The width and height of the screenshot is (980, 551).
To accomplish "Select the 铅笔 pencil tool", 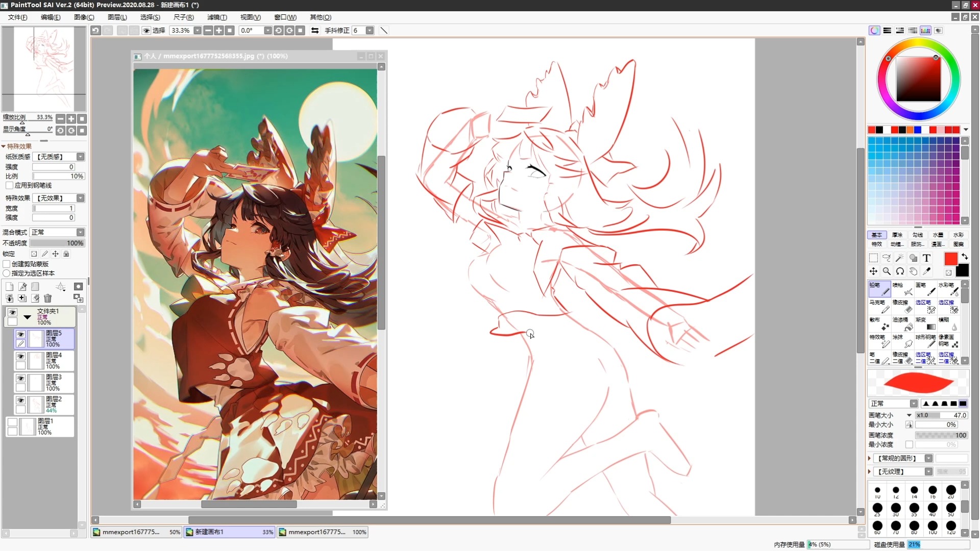I will 879,289.
